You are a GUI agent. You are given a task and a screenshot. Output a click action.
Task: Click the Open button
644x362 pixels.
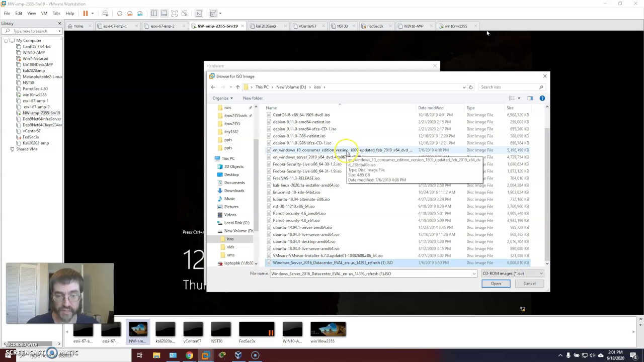(496, 284)
